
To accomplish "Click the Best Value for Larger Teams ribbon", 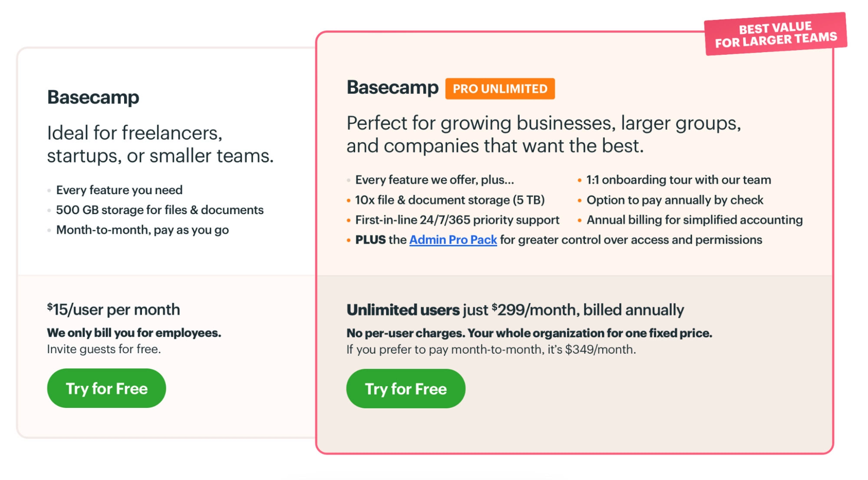I will (776, 34).
